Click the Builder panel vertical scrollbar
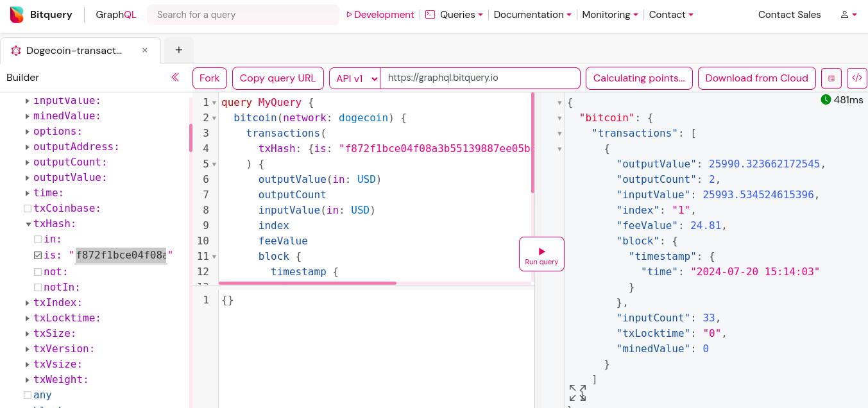Screen dimensions: 868x408 tap(191, 137)
